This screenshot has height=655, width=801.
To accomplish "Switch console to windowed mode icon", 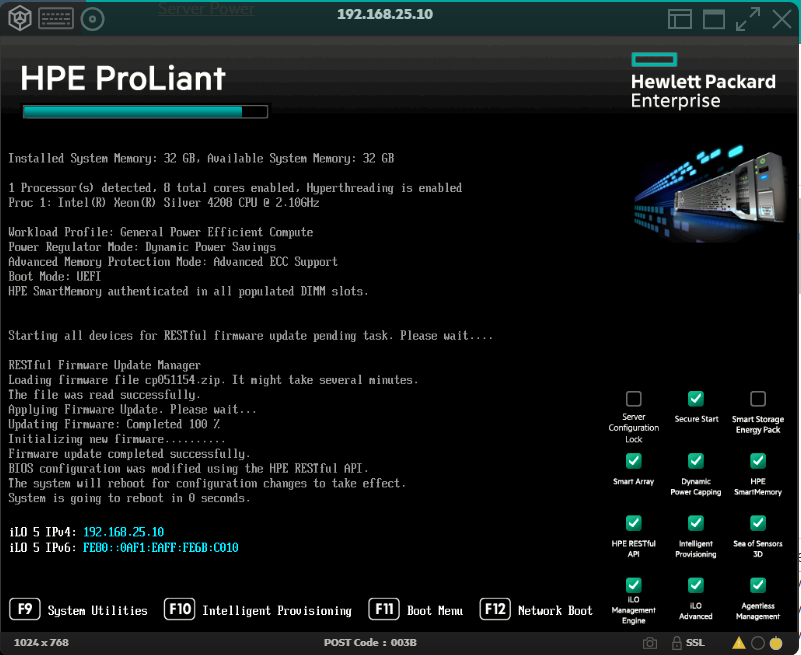I will (714, 19).
